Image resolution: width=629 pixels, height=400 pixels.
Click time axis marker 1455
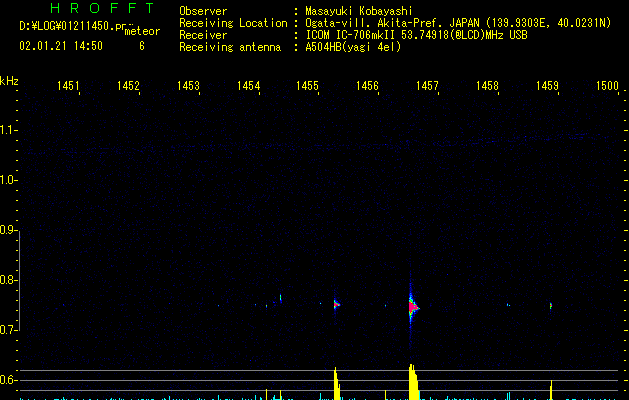(x=307, y=86)
